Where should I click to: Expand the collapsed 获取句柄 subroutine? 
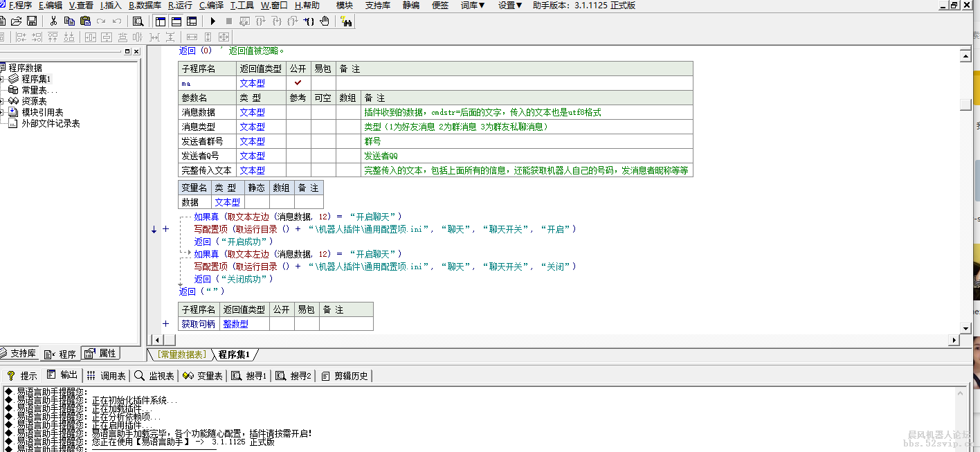tap(165, 324)
